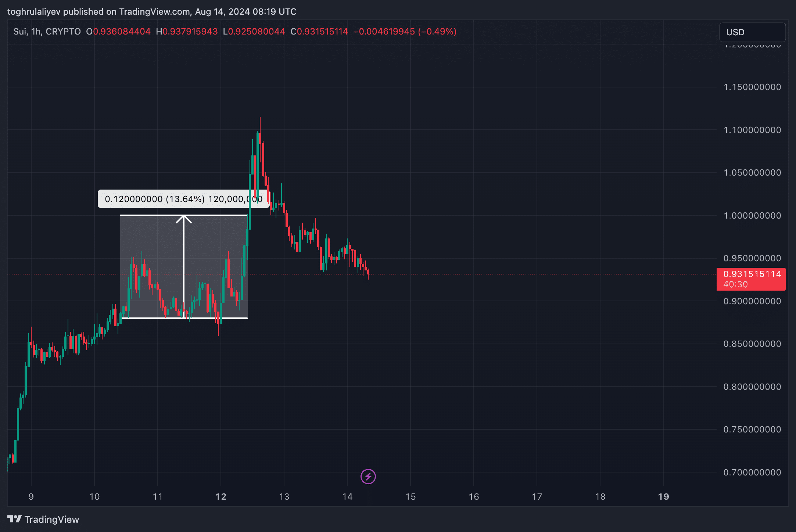This screenshot has width=796, height=532.
Task: Click bold date label 19 on time axis
Action: (663, 497)
